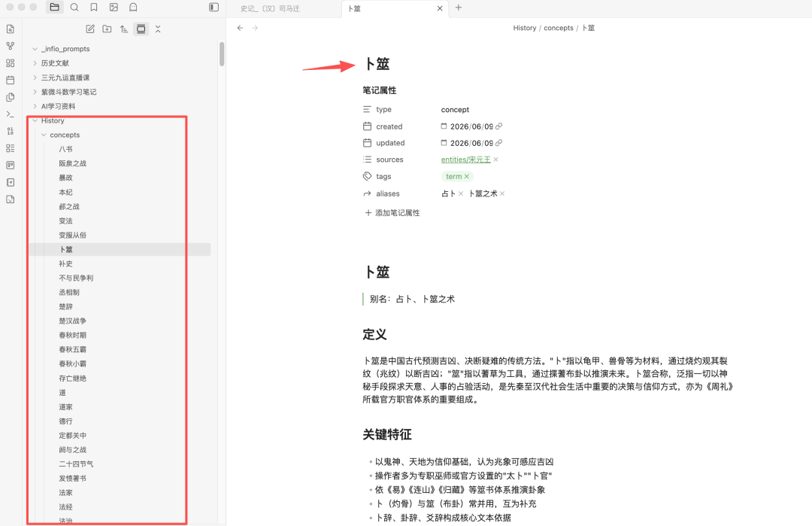
Task: Click the link icon beside updated date
Action: tap(498, 142)
